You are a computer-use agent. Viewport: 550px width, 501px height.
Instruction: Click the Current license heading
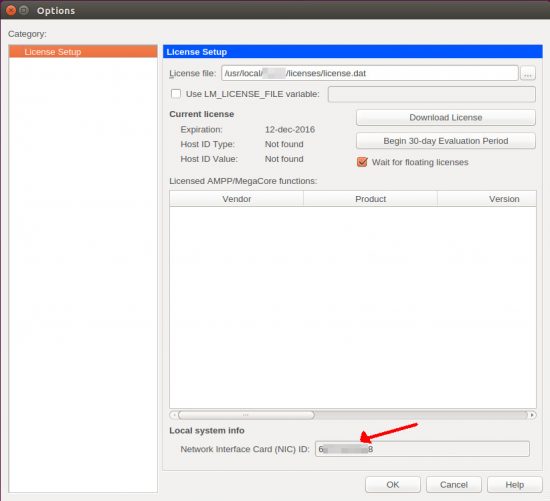point(202,114)
